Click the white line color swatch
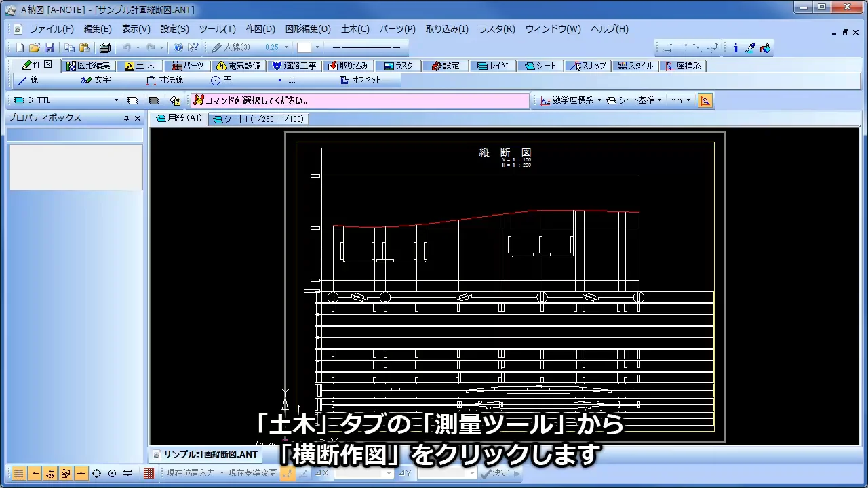868x488 pixels. pos(304,47)
